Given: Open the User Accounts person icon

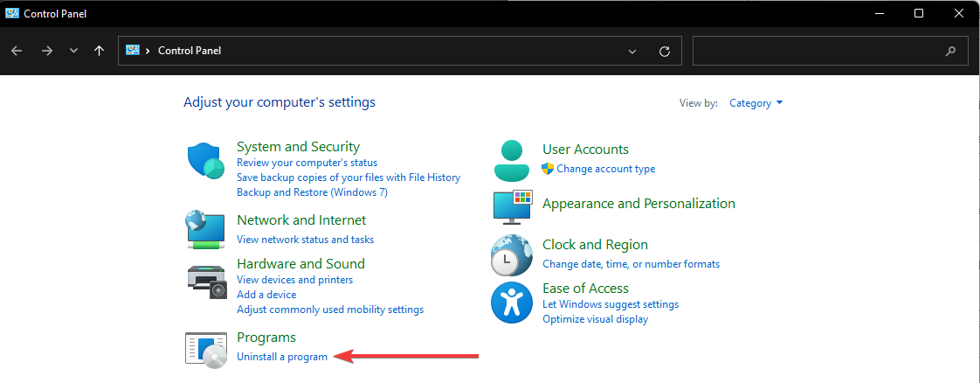Looking at the screenshot, I should [512, 160].
